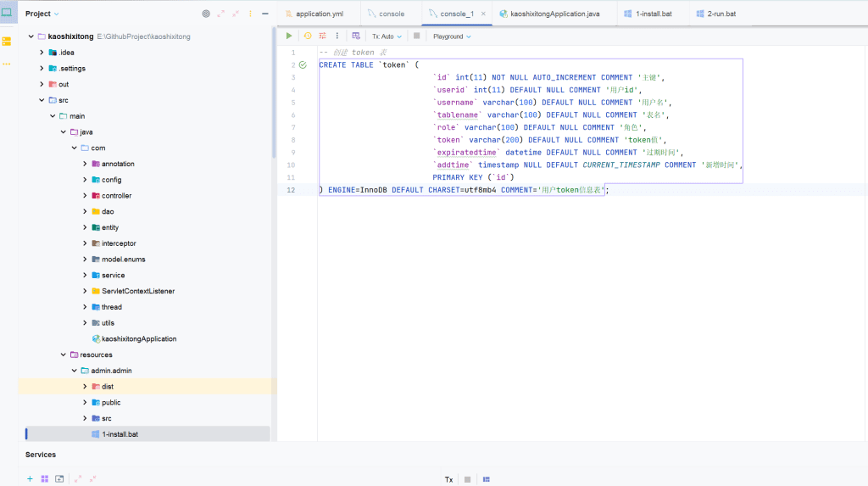Open the Project view dropdown

coord(42,14)
